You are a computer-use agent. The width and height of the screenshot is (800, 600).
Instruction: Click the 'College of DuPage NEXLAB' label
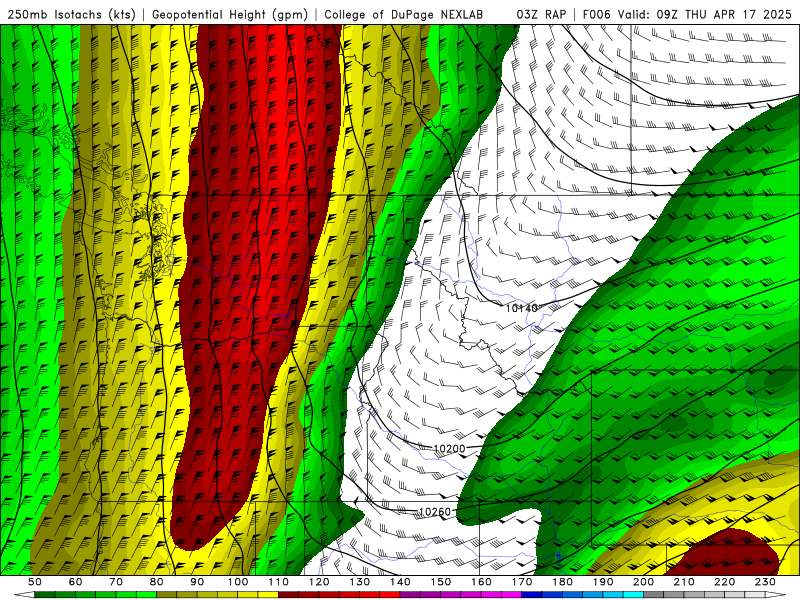pos(404,14)
